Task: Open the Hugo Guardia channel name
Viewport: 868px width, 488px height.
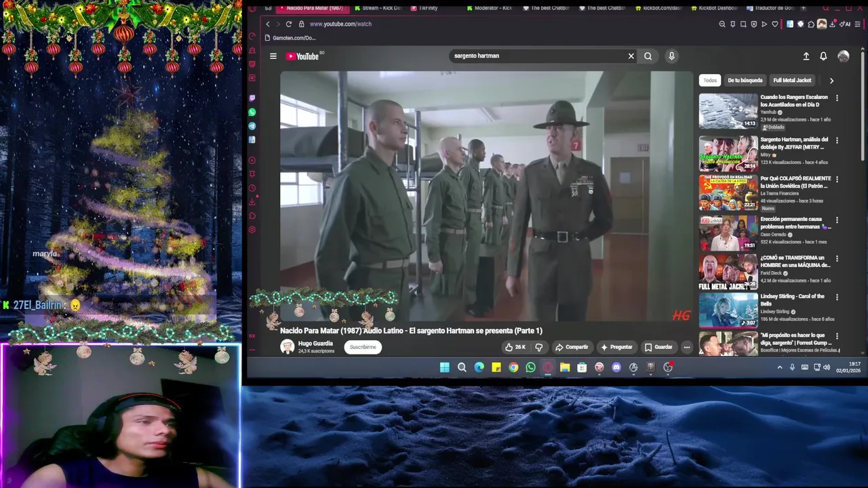Action: [315, 344]
